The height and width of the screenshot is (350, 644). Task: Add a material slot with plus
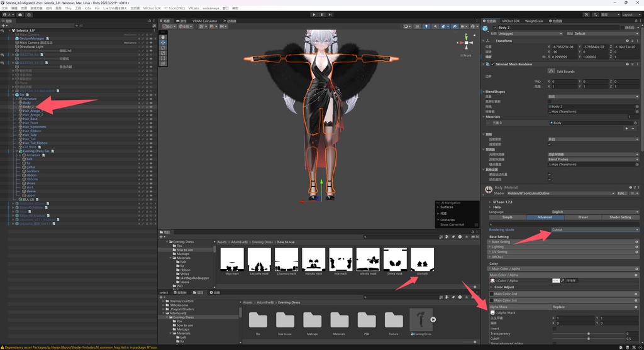[x=626, y=128]
